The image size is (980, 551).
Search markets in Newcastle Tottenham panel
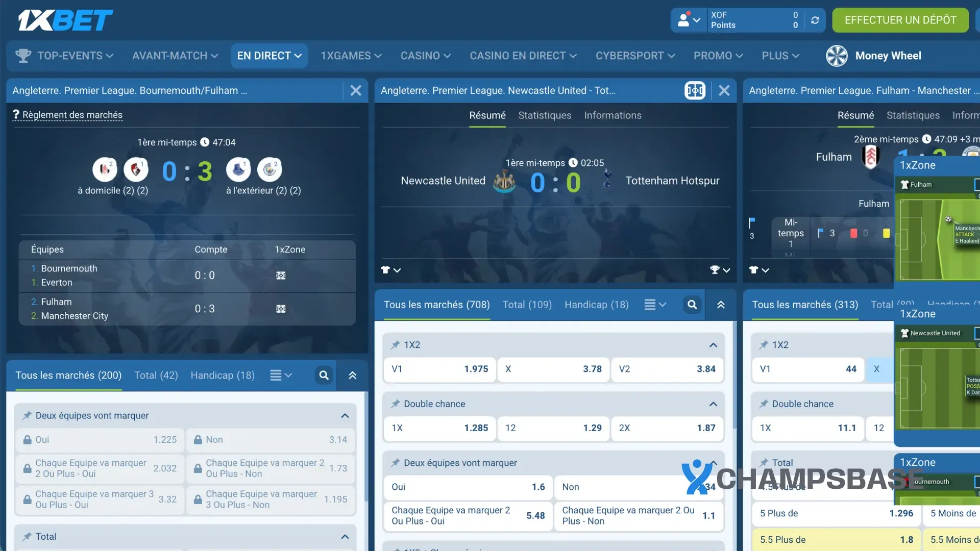(x=692, y=305)
